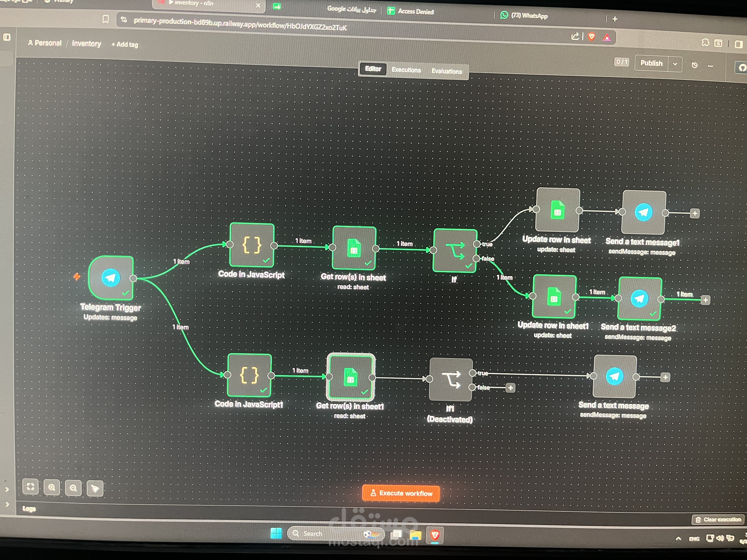Open the deactivated If1 node

pyautogui.click(x=451, y=379)
